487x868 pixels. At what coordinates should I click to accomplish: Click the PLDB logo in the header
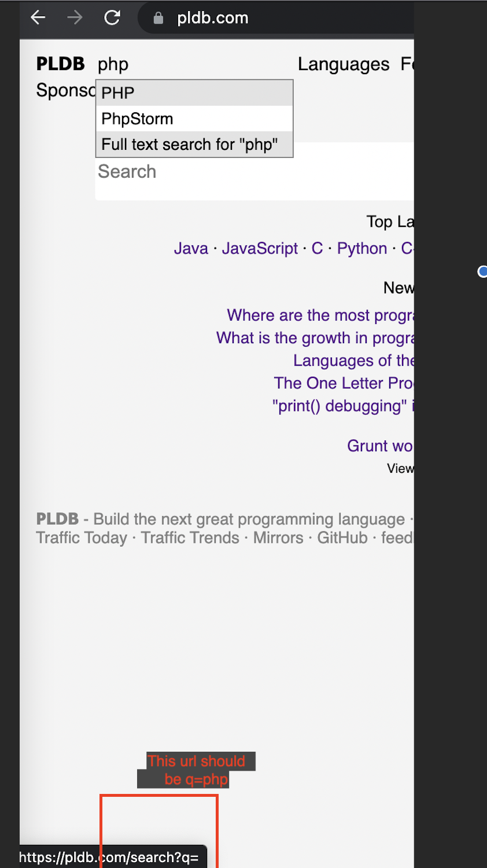point(60,64)
